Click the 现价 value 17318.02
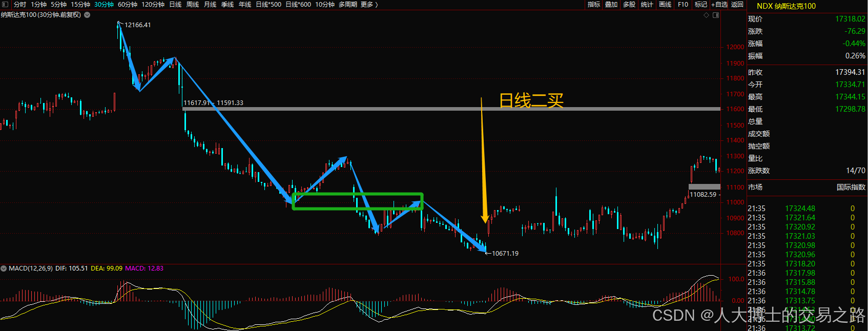This screenshot has height=331, width=868. tap(850, 19)
